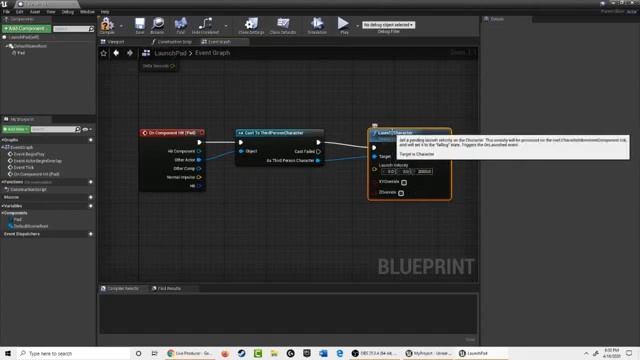Click the Launch Velocity Z value field

(424, 171)
